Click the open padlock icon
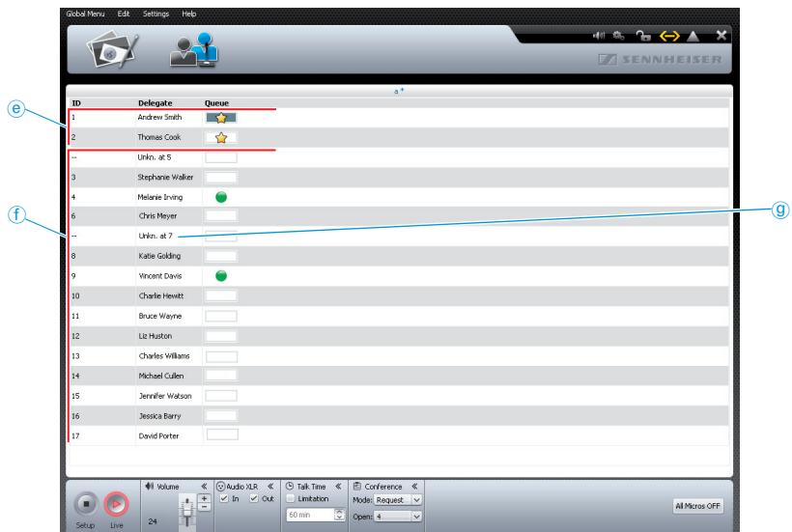The image size is (792, 532). [643, 36]
